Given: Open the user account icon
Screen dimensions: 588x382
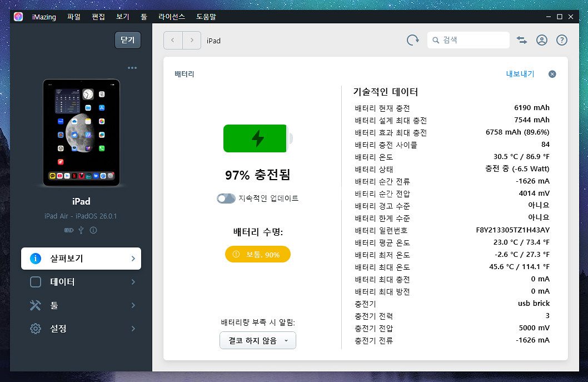Looking at the screenshot, I should click(541, 40).
